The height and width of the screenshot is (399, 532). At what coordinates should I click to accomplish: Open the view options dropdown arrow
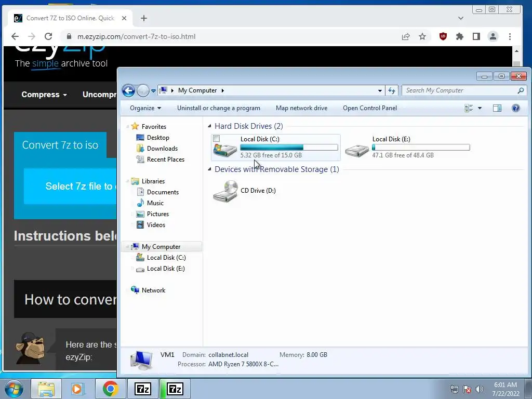(x=480, y=108)
